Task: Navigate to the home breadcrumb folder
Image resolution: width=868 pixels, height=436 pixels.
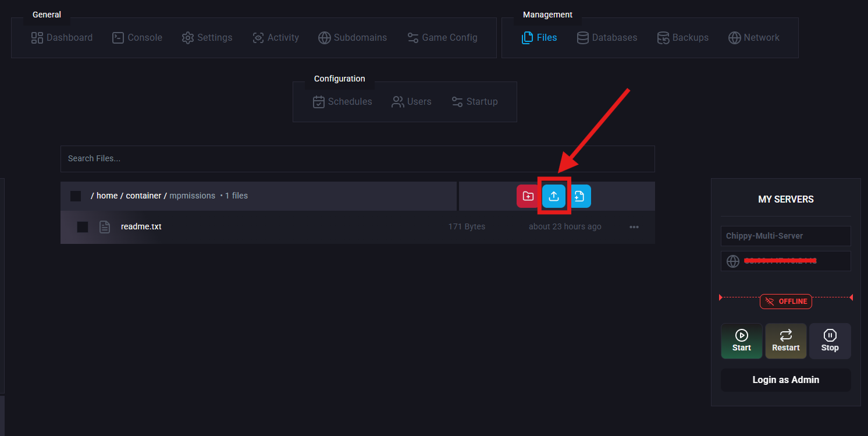Action: click(107, 196)
